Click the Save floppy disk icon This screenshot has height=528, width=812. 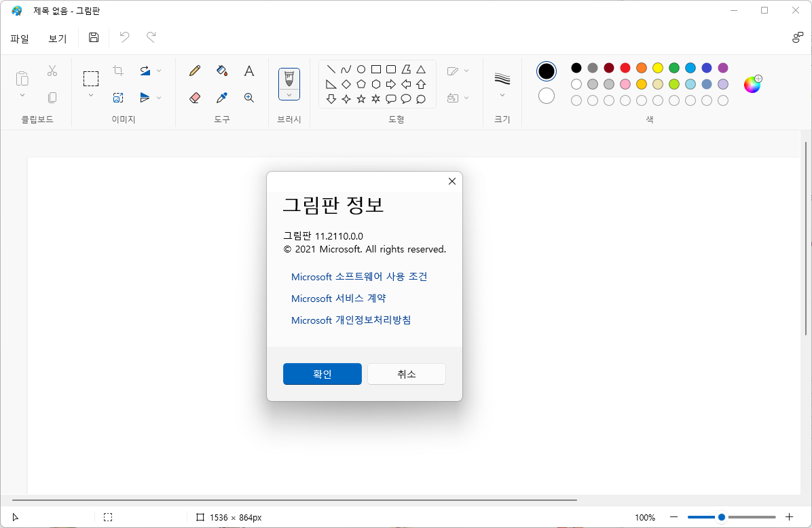(x=94, y=37)
